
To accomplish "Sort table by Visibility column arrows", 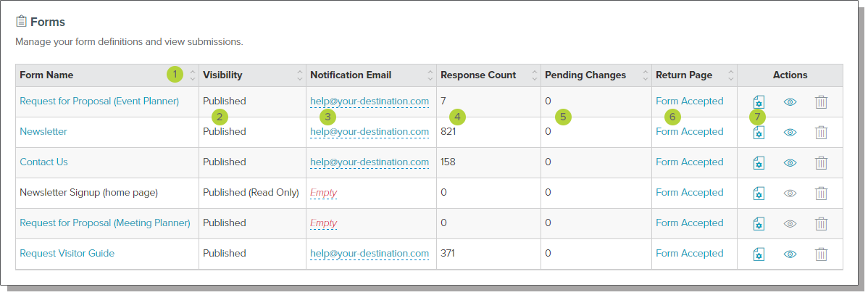I will (x=299, y=75).
